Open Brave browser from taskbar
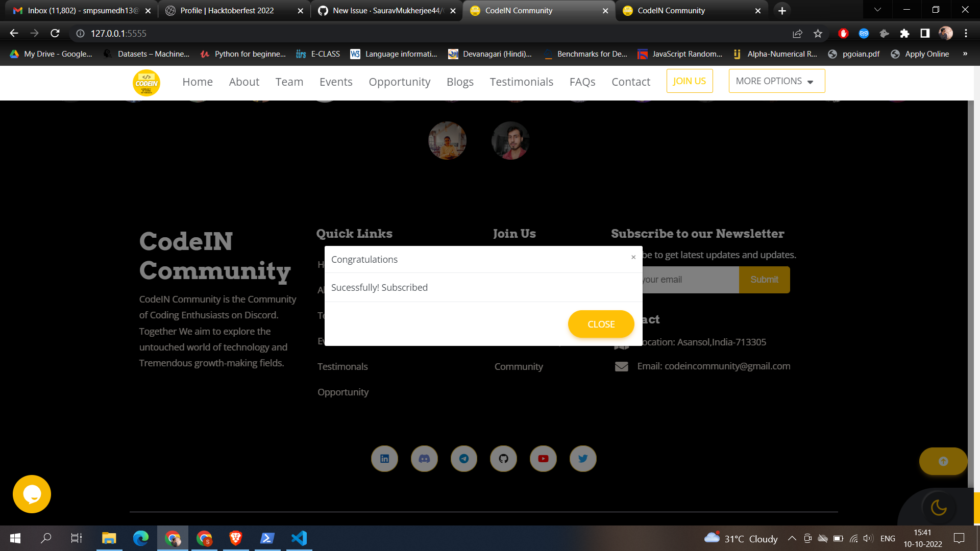980x551 pixels. (x=236, y=538)
